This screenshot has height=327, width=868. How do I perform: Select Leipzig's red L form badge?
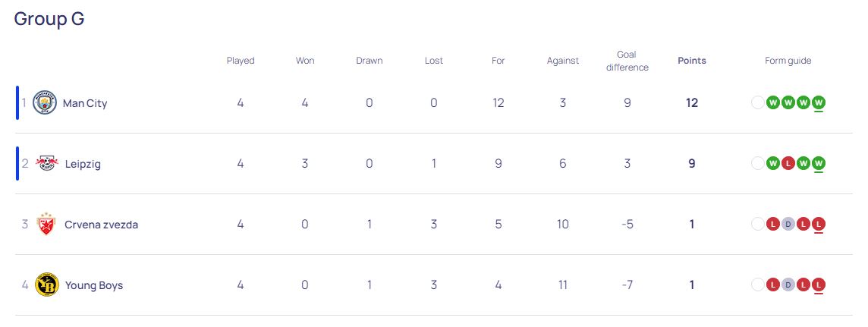[788, 163]
